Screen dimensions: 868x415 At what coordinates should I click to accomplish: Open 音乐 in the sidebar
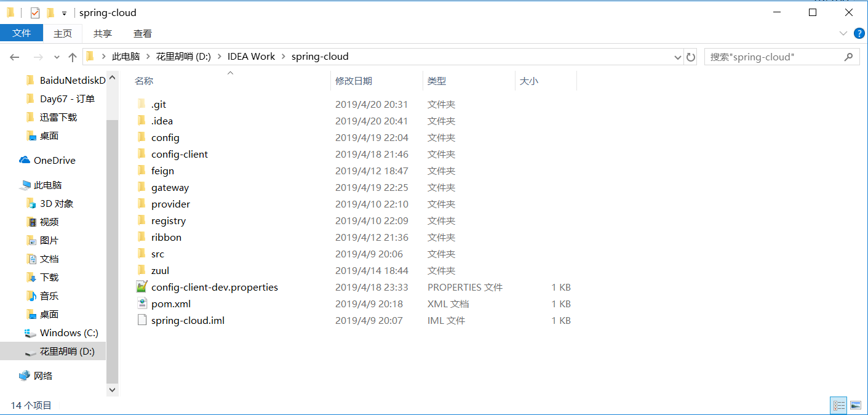(x=43, y=296)
